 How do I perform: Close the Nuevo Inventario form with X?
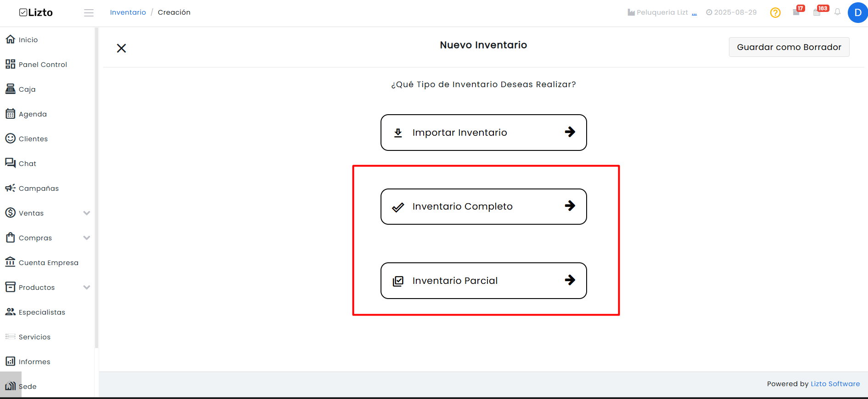tap(121, 48)
